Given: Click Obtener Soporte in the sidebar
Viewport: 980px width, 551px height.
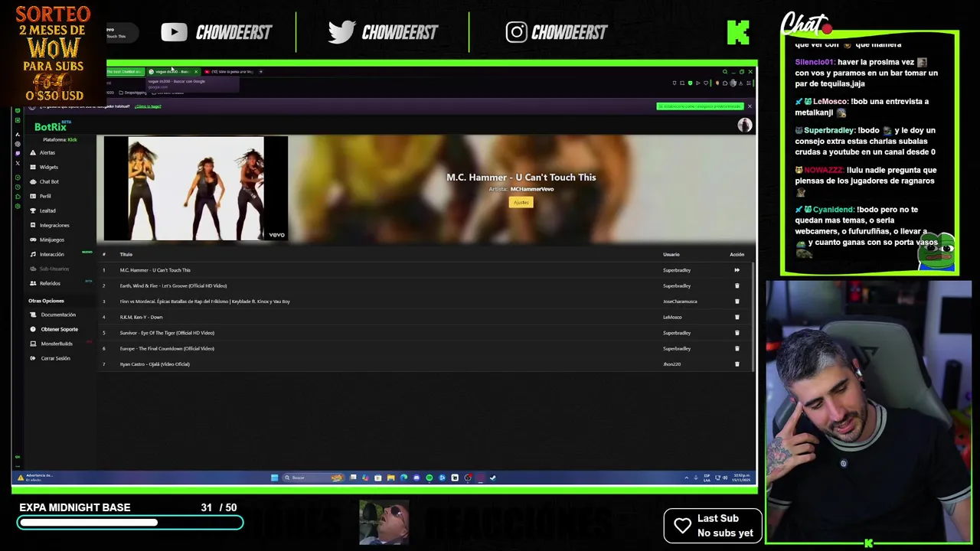Looking at the screenshot, I should (x=59, y=329).
